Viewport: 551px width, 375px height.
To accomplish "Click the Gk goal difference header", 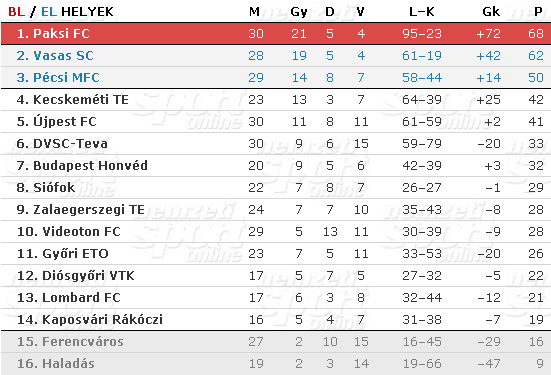I will point(491,12).
